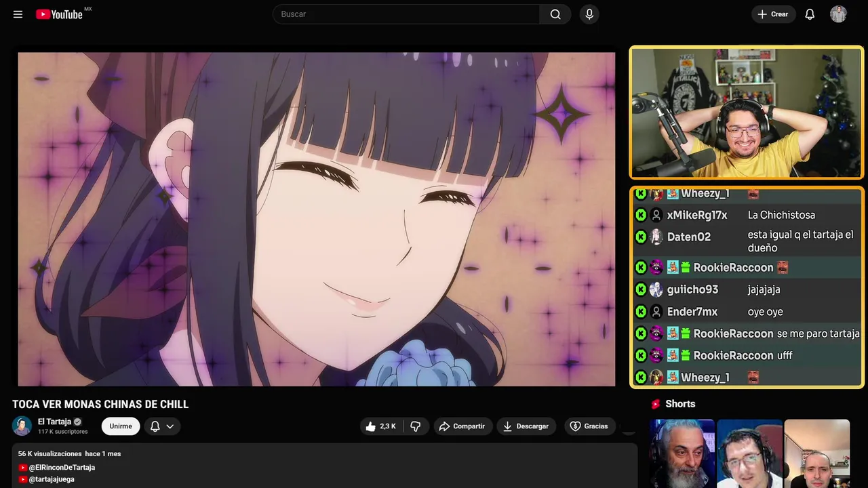Click Compartir to share the video

(462, 426)
